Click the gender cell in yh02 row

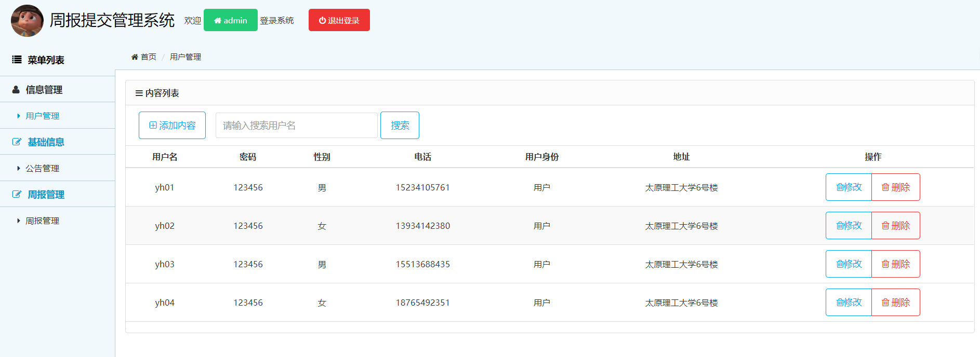(322, 226)
